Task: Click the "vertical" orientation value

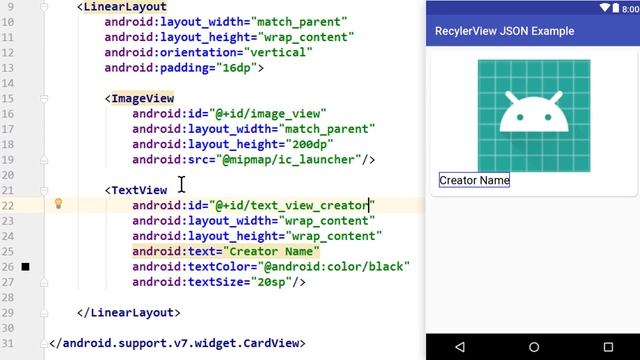Action: click(278, 53)
